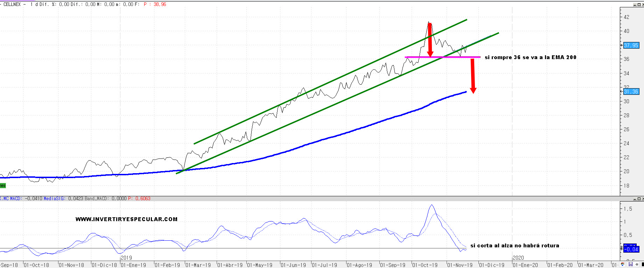Click the save floppy disk icon
The image size is (644, 268).
[631, 265]
